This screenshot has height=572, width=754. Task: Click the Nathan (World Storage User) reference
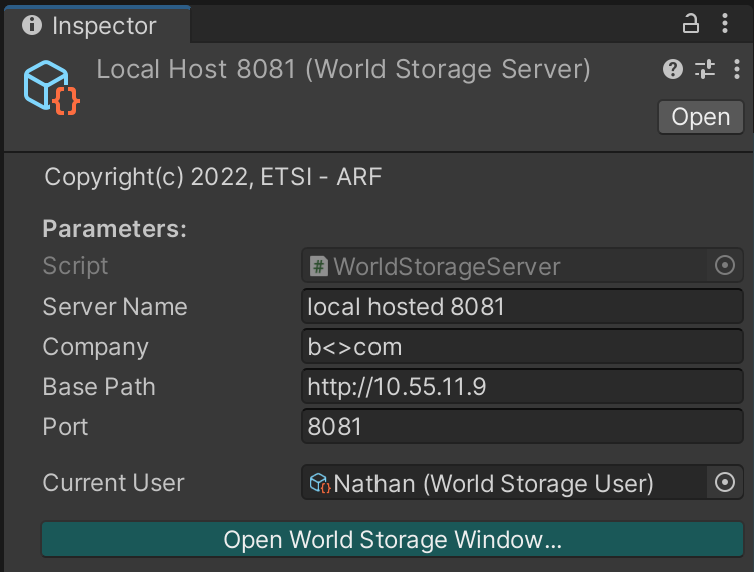[494, 484]
